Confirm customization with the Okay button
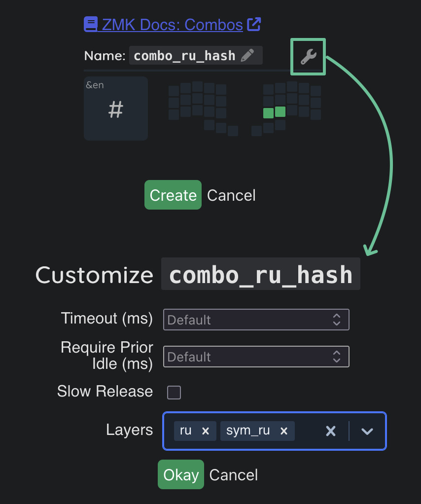 (180, 474)
